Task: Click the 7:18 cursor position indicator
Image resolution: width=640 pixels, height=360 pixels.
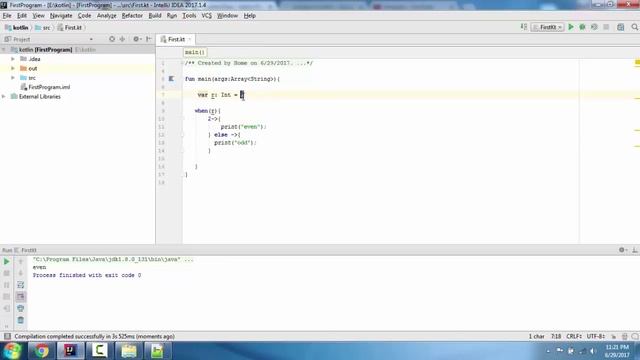Action: 556,336
